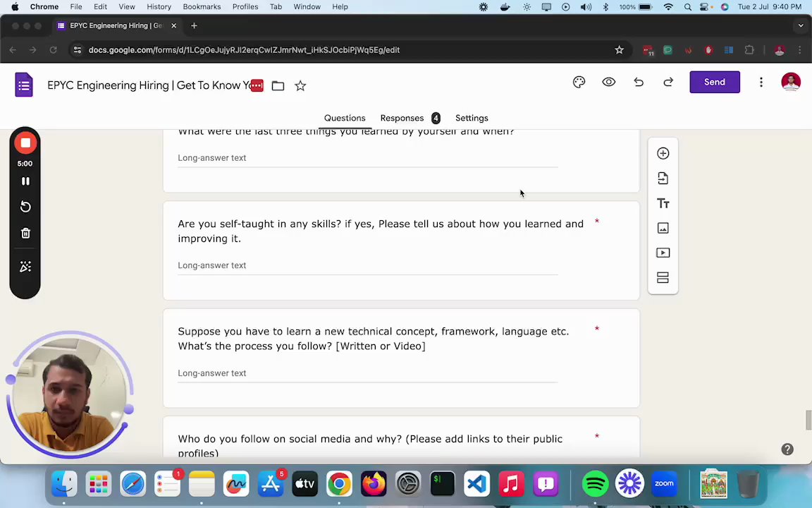Click the Help question mark button
Screen dimensions: 812x508
coord(787,449)
